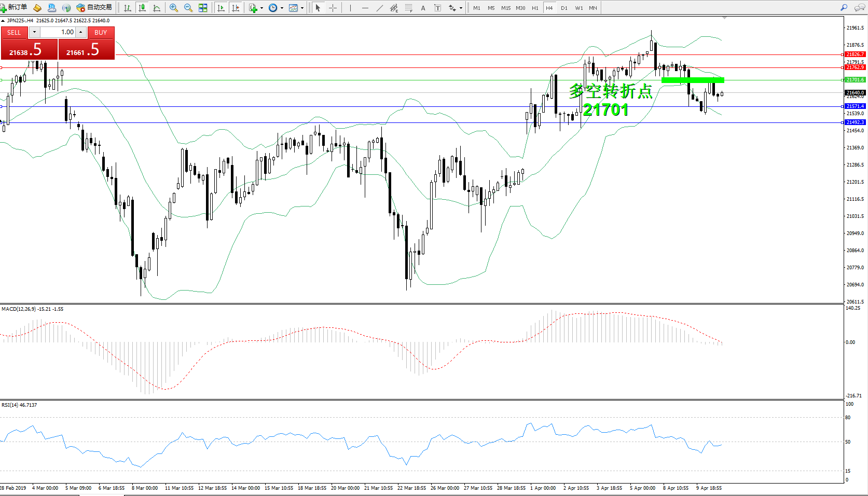The height and width of the screenshot is (496, 868).
Task: Switch to the D1 timeframe
Action: tap(564, 8)
